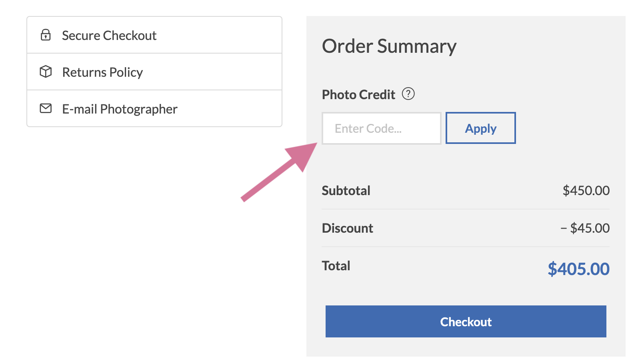Open the Returns Policy row
Image resolution: width=644 pixels, height=363 pixels.
click(154, 72)
